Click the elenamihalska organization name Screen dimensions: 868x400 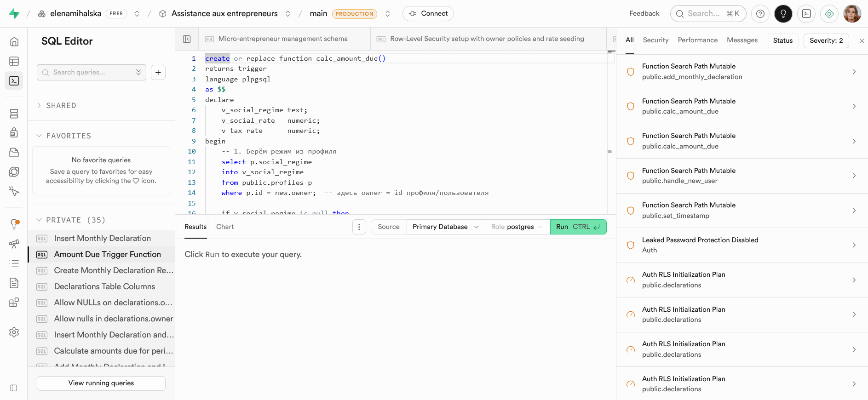[x=76, y=14]
